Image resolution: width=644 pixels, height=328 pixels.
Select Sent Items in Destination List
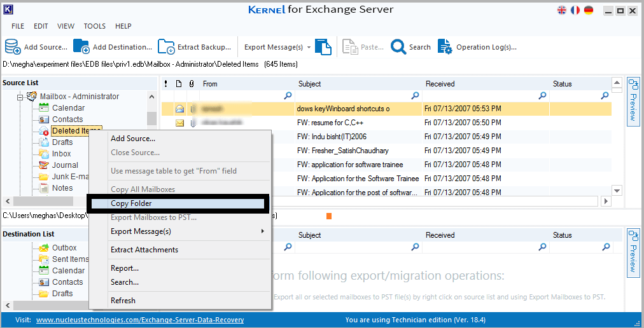click(70, 259)
